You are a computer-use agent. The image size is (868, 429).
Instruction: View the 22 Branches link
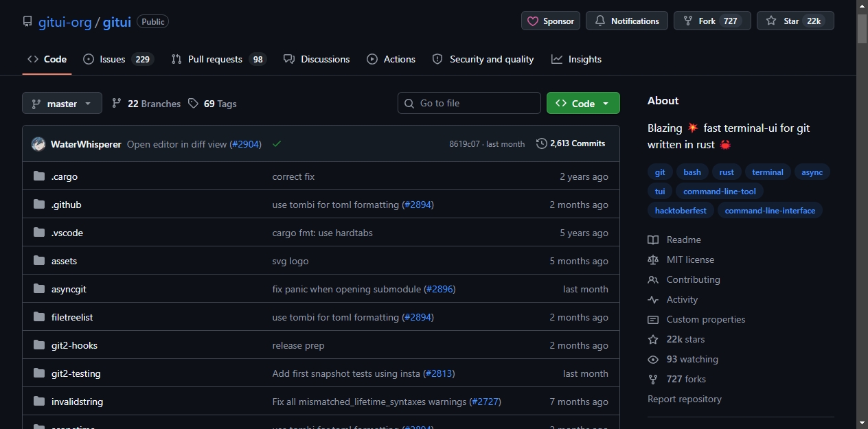146,104
